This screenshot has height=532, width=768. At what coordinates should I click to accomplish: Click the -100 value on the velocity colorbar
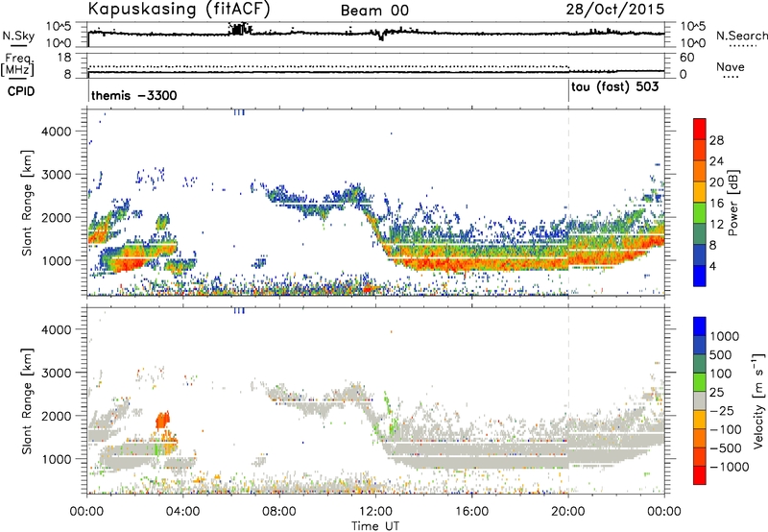(x=726, y=429)
